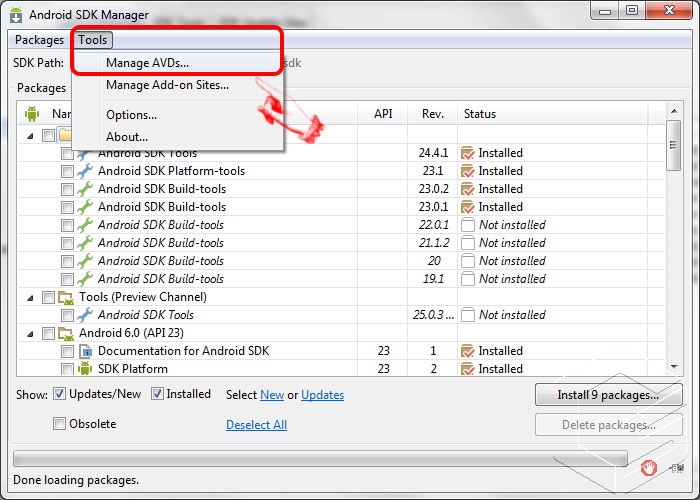Check Build-tools 23.0.2 checkbox
Image resolution: width=700 pixels, height=500 pixels.
tap(67, 189)
